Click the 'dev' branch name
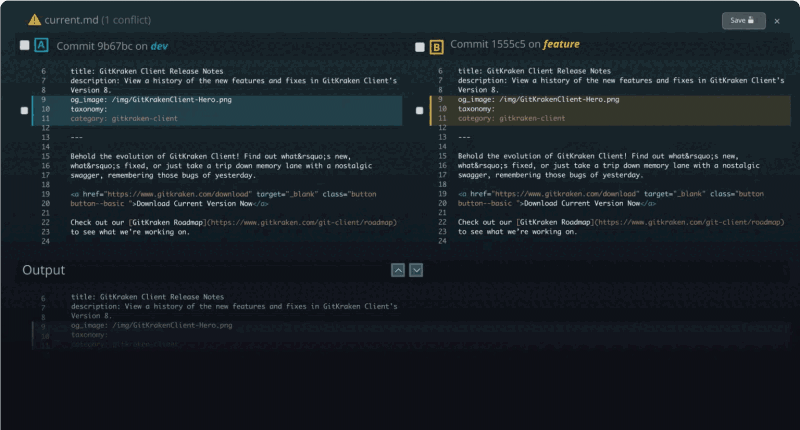Viewport: 800px width, 430px height. pos(159,46)
